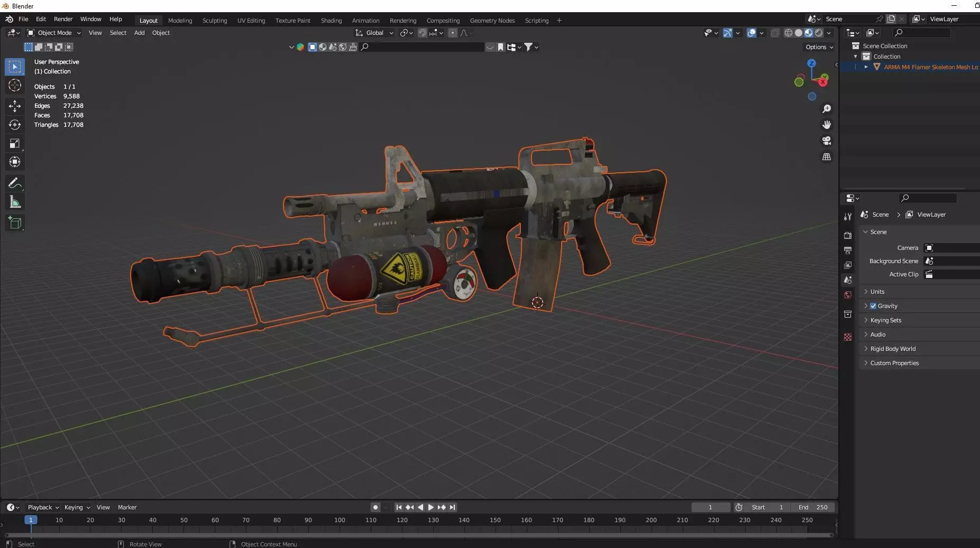The width and height of the screenshot is (980, 548).
Task: Click the bookmark icon beside the search
Action: [500, 47]
